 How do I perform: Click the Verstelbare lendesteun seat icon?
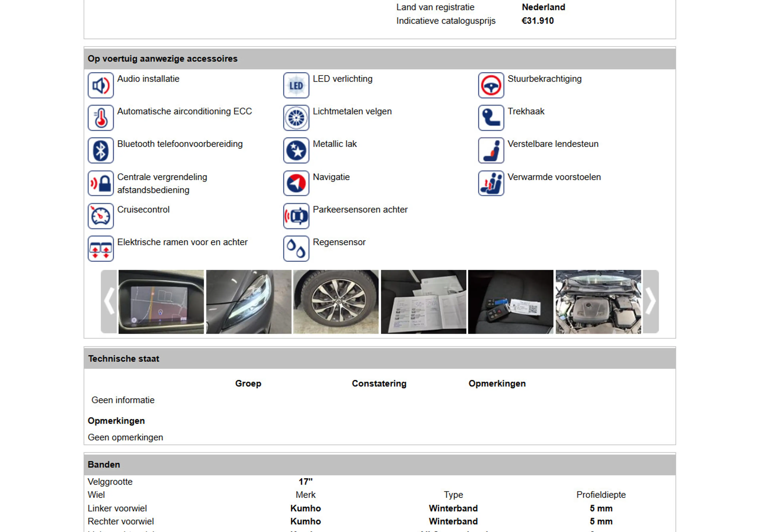(491, 151)
